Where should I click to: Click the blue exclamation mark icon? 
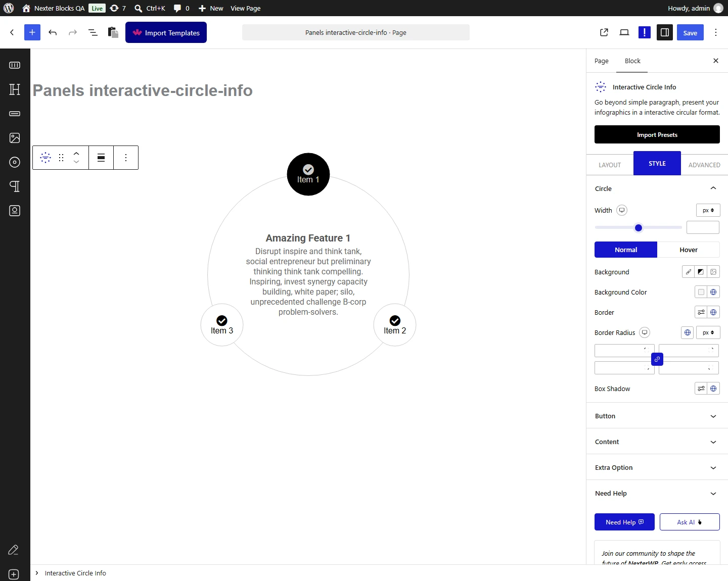645,32
